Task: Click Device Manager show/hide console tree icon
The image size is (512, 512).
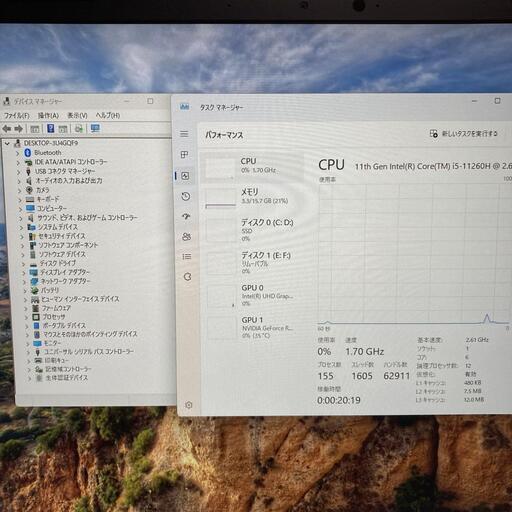Action: (x=35, y=129)
